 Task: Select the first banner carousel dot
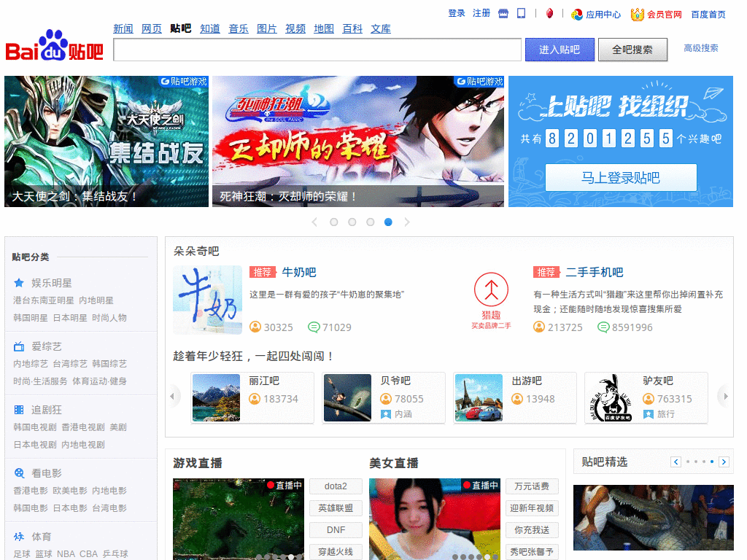[x=334, y=222]
